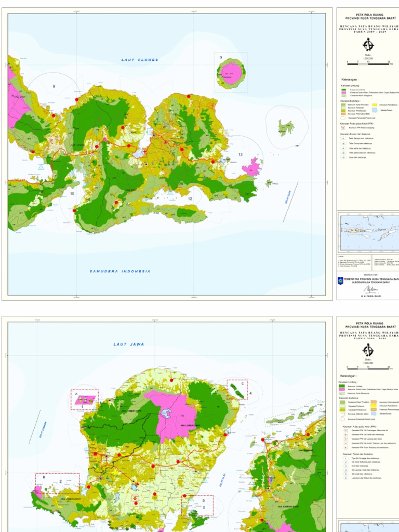Select dashed box D southeast of Lombok

point(197,504)
